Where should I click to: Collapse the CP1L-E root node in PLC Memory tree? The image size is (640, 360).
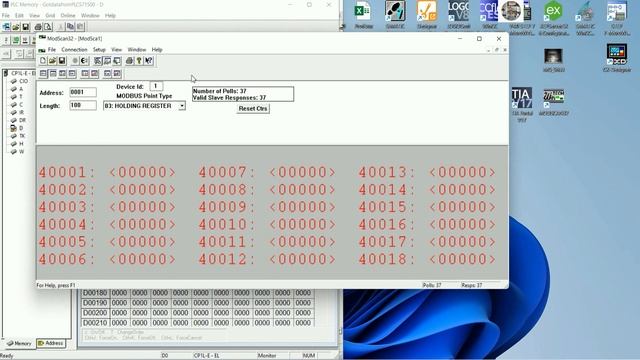click(x=6, y=73)
